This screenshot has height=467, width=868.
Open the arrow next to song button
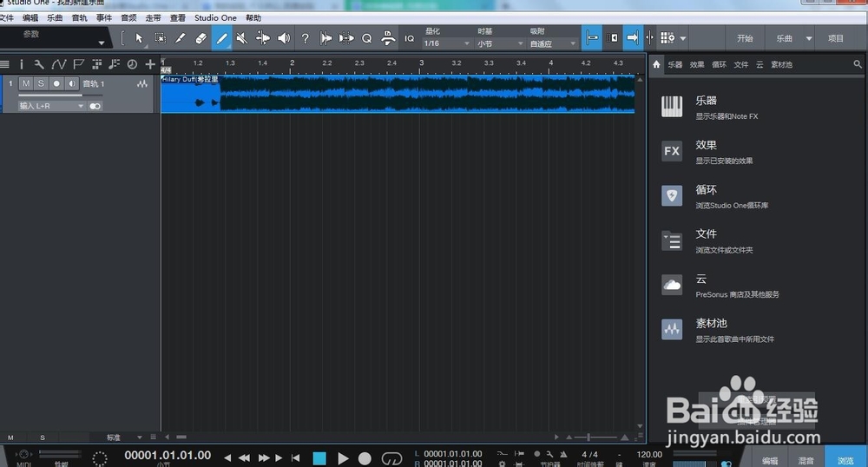point(809,39)
